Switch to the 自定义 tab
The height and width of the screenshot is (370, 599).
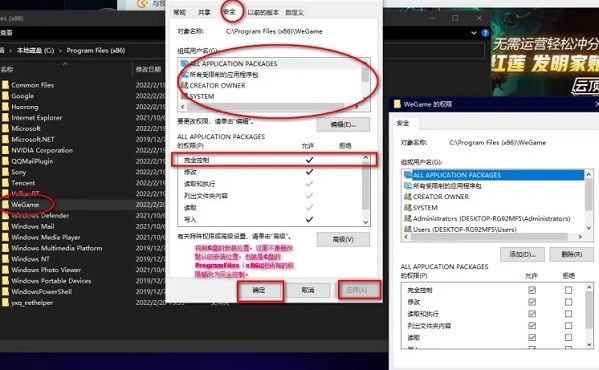[295, 12]
